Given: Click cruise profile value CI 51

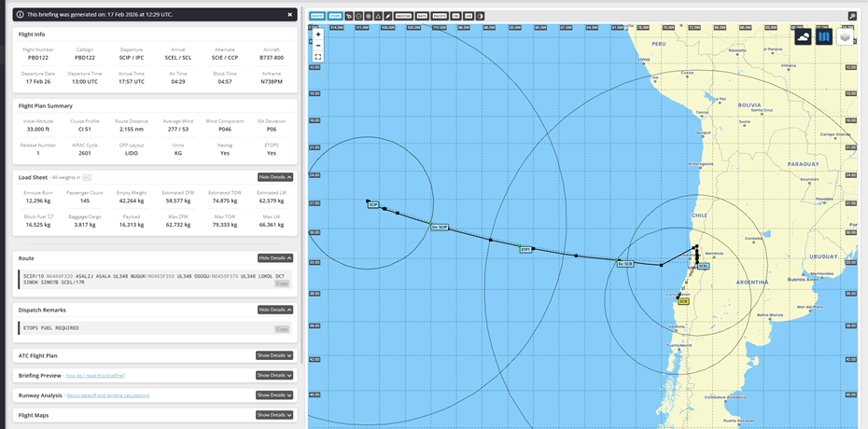Looking at the screenshot, I should click(x=85, y=129).
